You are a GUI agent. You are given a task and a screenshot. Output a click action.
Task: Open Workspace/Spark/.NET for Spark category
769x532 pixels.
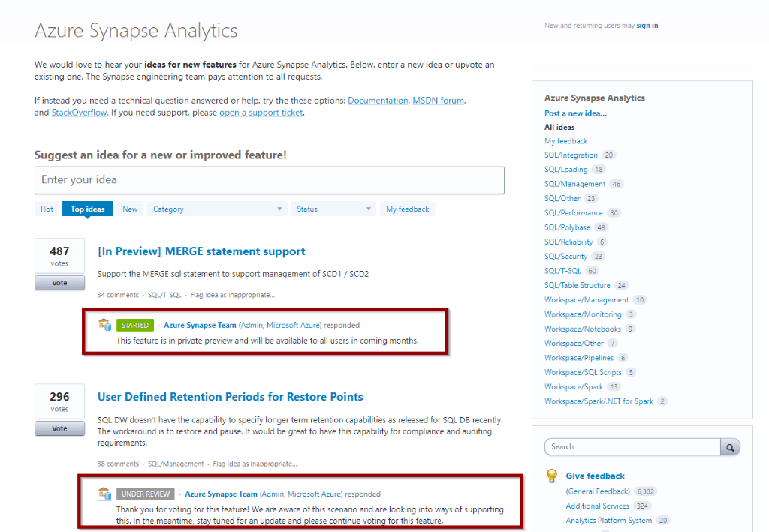pos(599,401)
